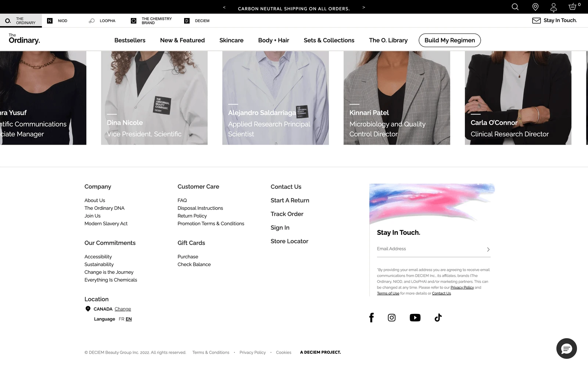Open Carla O'Connor team card
The width and height of the screenshot is (588, 368).
[518, 98]
